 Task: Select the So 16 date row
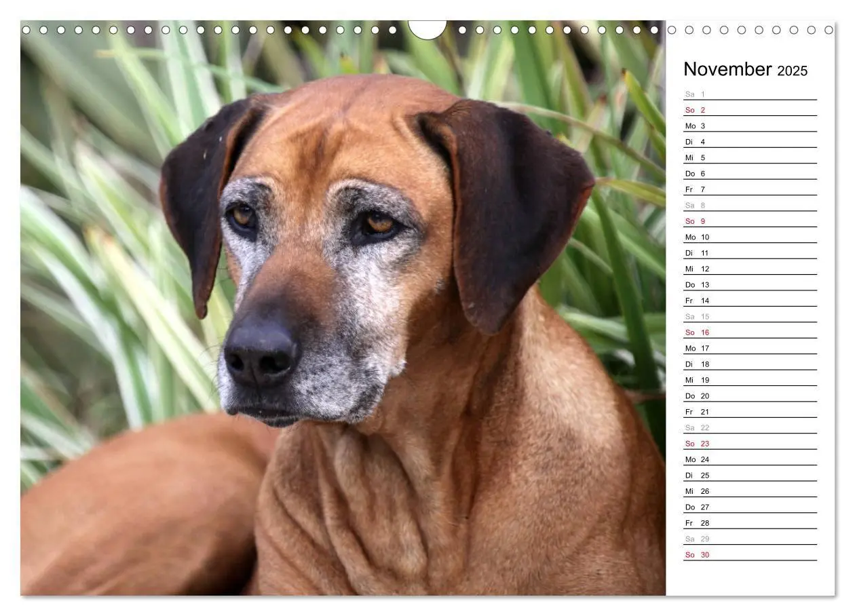(x=750, y=332)
